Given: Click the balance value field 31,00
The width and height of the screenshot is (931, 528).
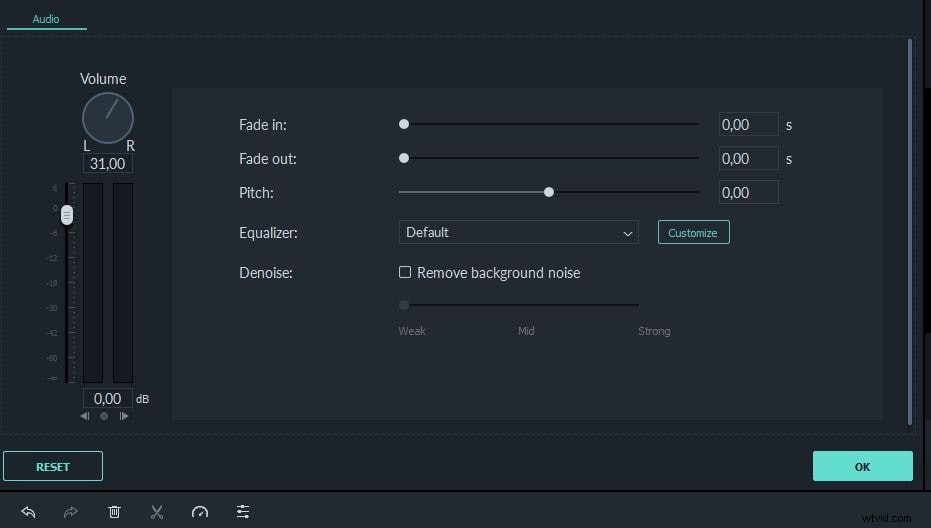Looking at the screenshot, I should coord(107,163).
